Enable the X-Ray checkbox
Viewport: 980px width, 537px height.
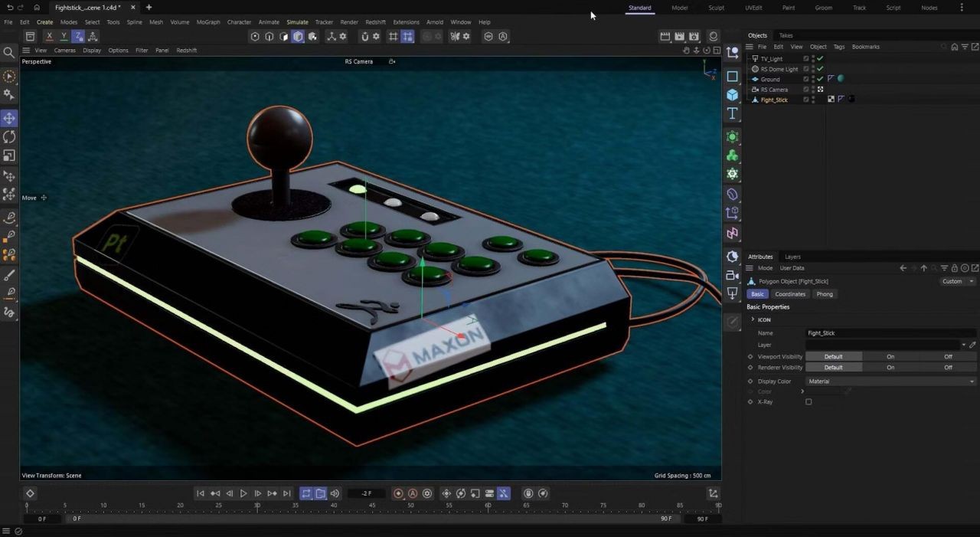pos(808,401)
